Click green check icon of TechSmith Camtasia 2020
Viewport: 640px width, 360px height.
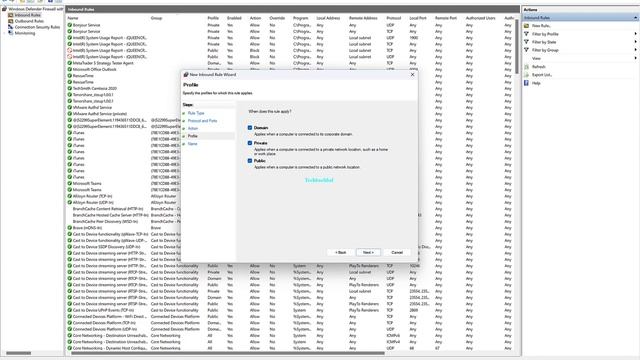[x=70, y=89]
